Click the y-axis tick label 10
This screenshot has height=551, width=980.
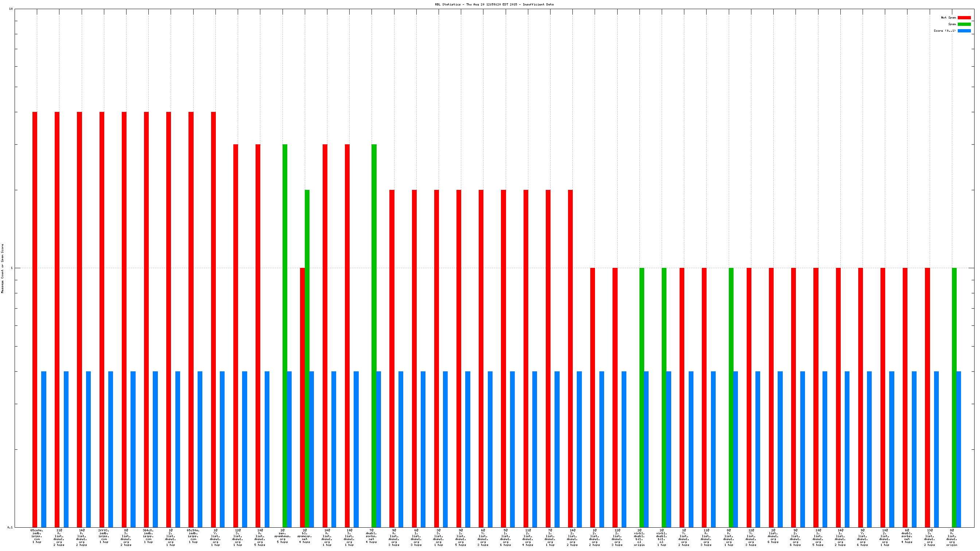[x=11, y=9]
